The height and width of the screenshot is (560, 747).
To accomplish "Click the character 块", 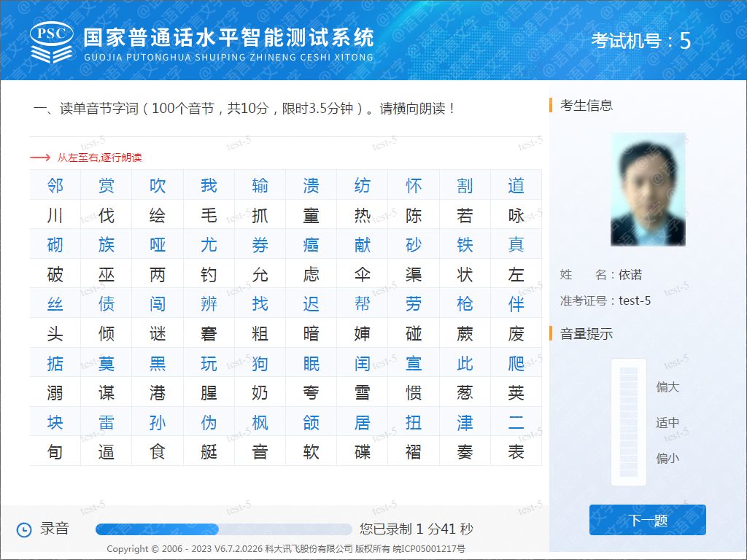I will tap(55, 422).
